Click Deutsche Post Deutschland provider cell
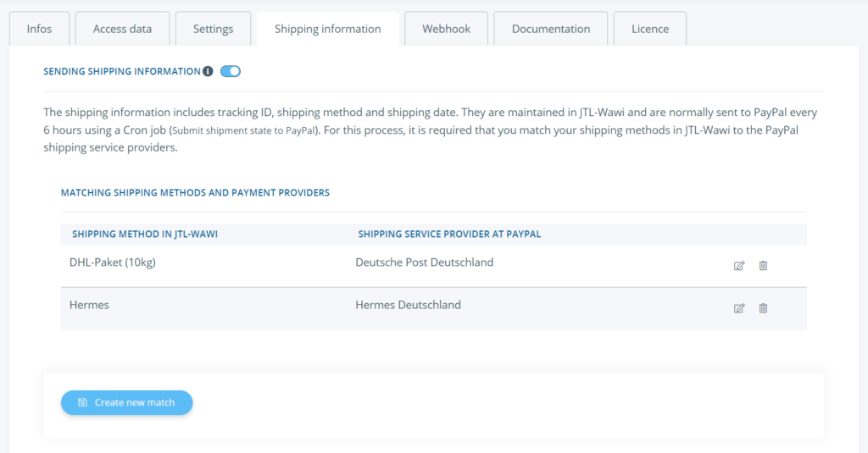The image size is (868, 453). [x=424, y=262]
